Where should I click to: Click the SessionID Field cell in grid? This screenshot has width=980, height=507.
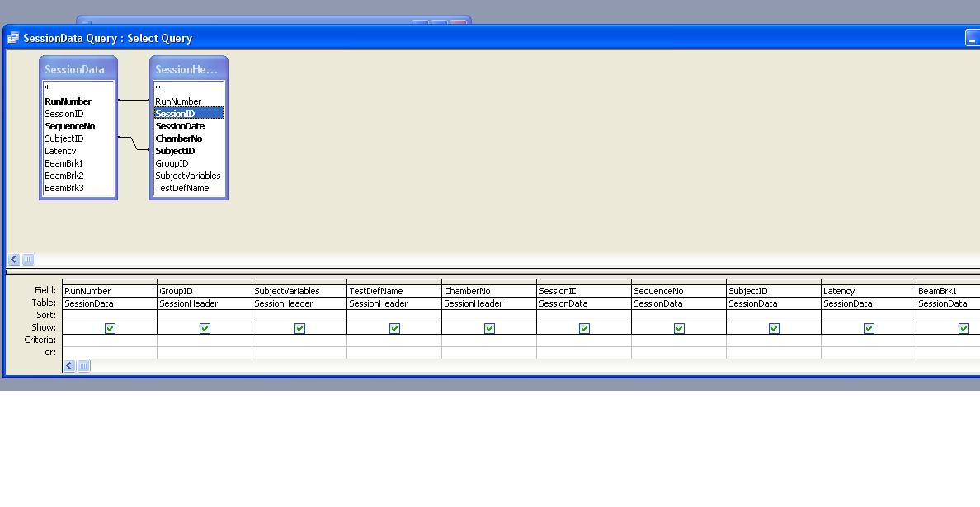pyautogui.click(x=584, y=291)
